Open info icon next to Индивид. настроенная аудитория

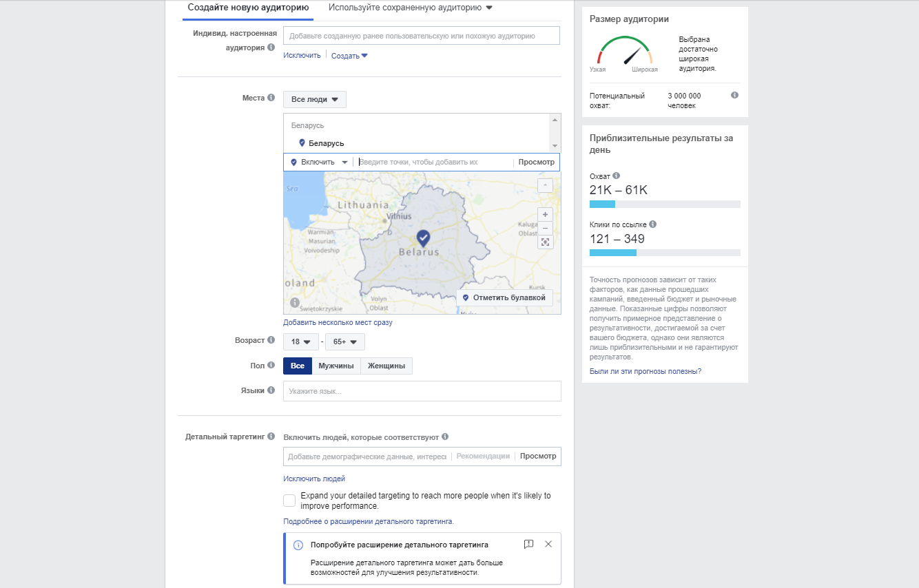(x=271, y=48)
